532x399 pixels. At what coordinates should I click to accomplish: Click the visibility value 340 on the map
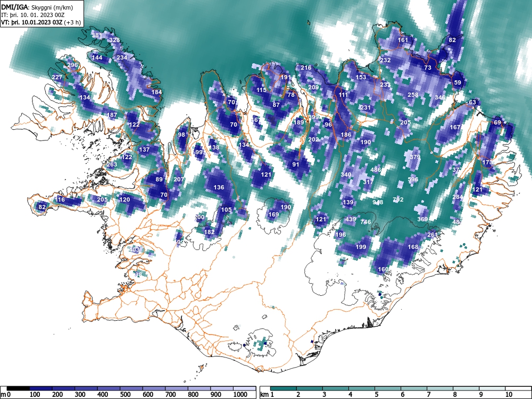coord(346,174)
